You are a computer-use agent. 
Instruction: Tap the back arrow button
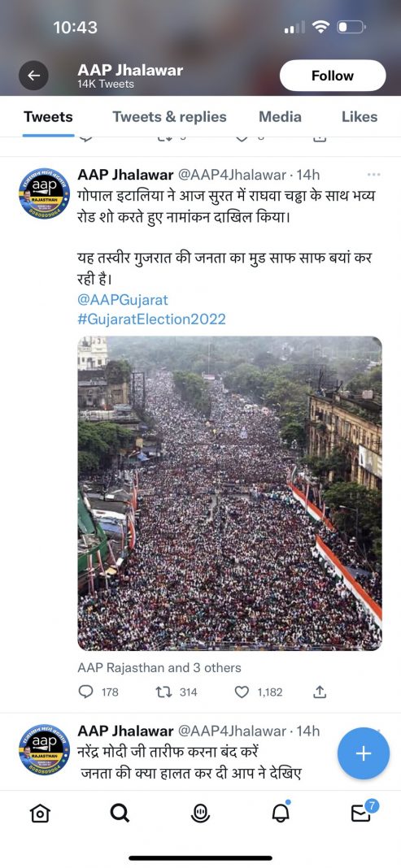34,76
